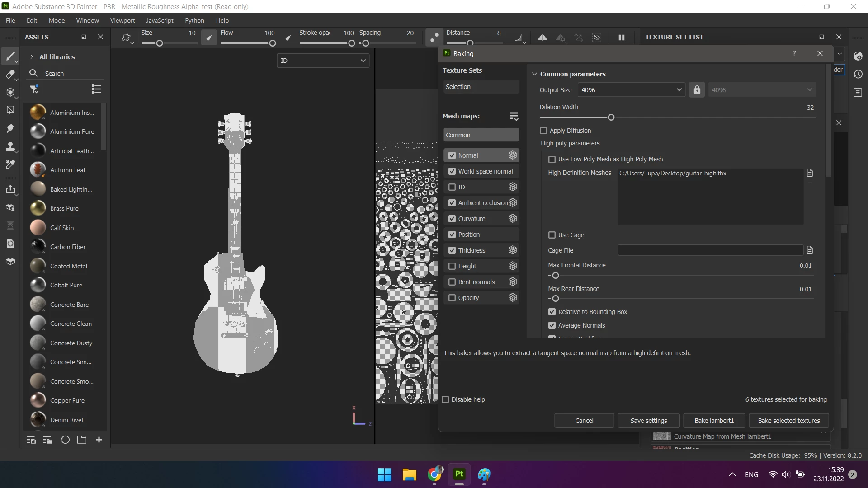This screenshot has width=868, height=488.
Task: Open the ID viewport channel dropdown
Action: 323,61
